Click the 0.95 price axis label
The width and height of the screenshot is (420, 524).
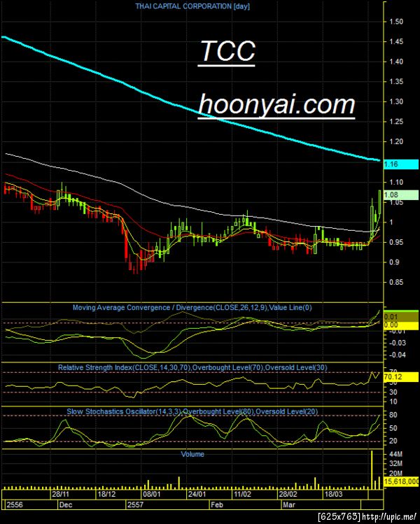coord(396,242)
